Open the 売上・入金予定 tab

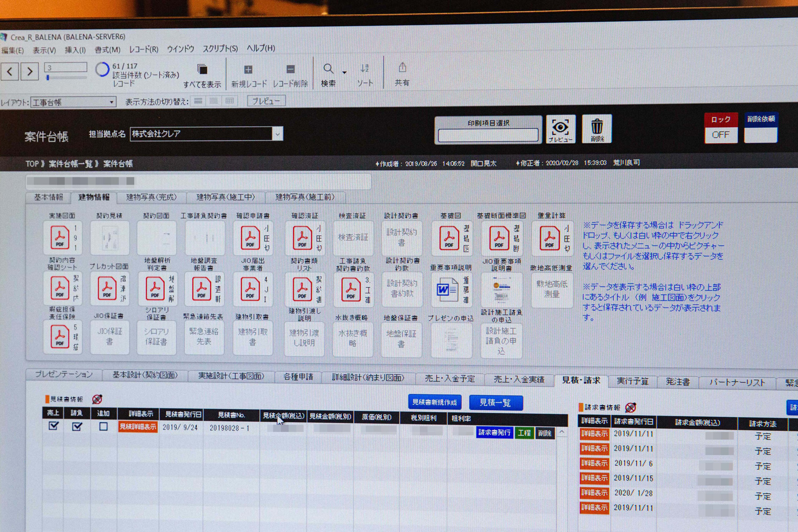point(450,379)
